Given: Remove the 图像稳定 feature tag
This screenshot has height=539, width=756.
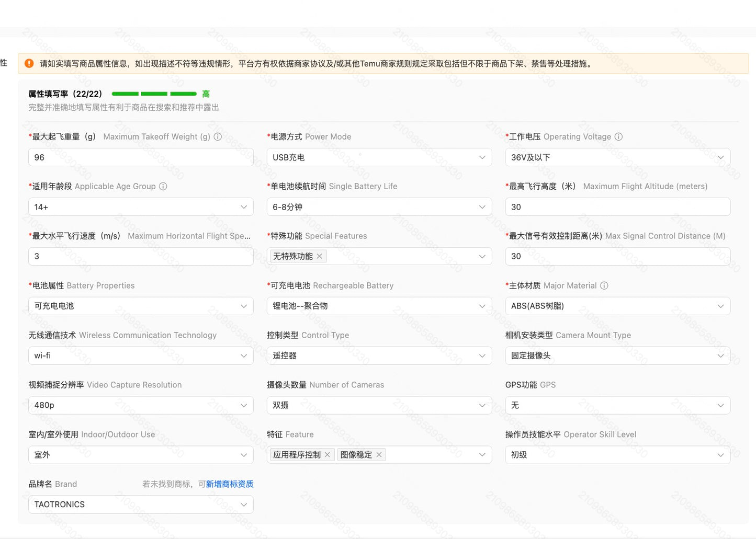Looking at the screenshot, I should (379, 455).
